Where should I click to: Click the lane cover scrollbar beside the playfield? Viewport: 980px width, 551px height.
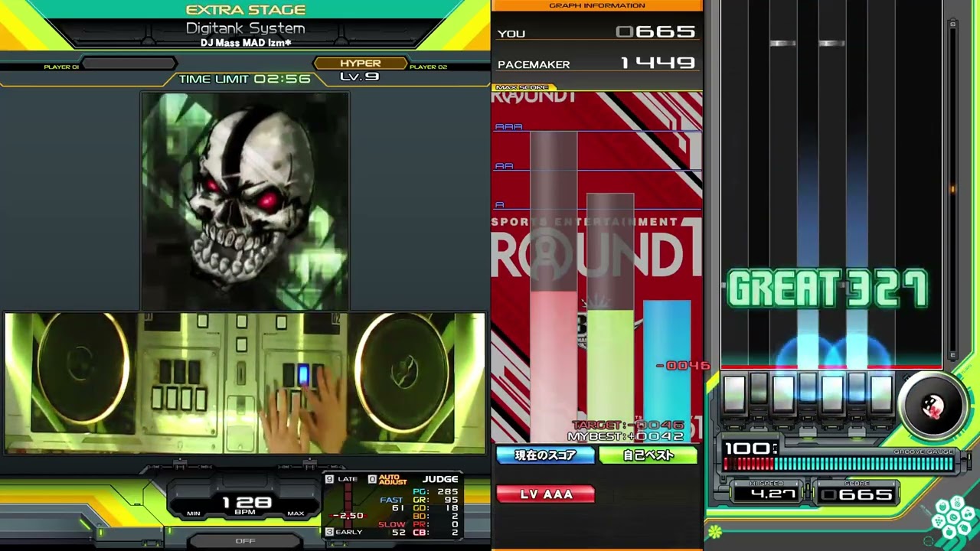952,189
